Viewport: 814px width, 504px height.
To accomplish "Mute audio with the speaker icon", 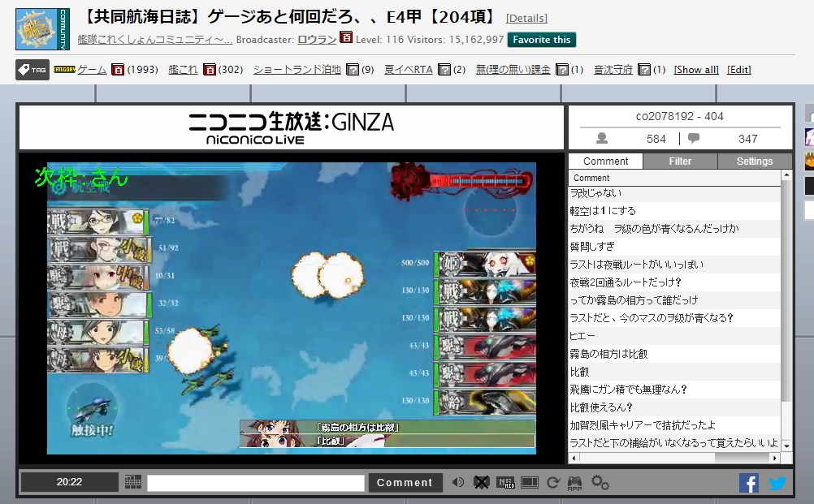I will pos(458,482).
